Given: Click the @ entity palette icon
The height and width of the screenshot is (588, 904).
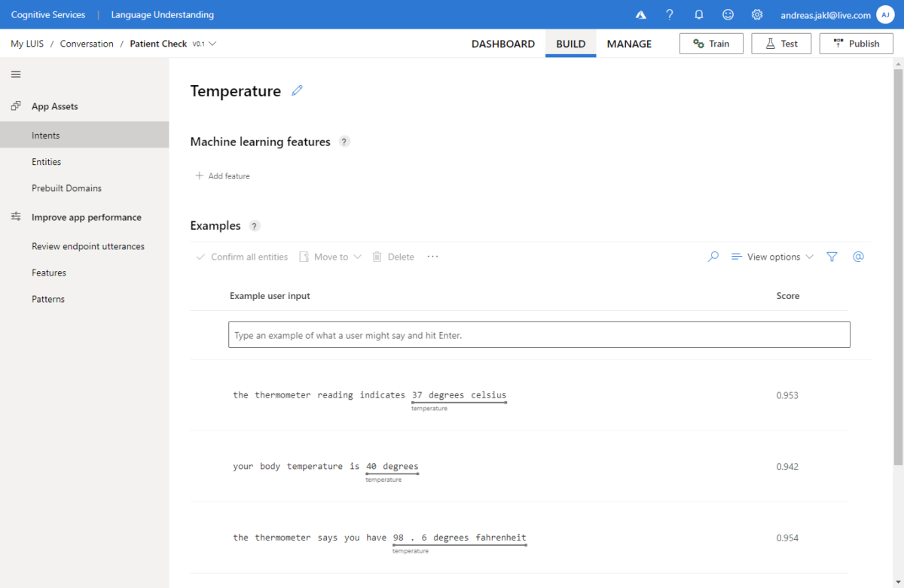Looking at the screenshot, I should (858, 256).
